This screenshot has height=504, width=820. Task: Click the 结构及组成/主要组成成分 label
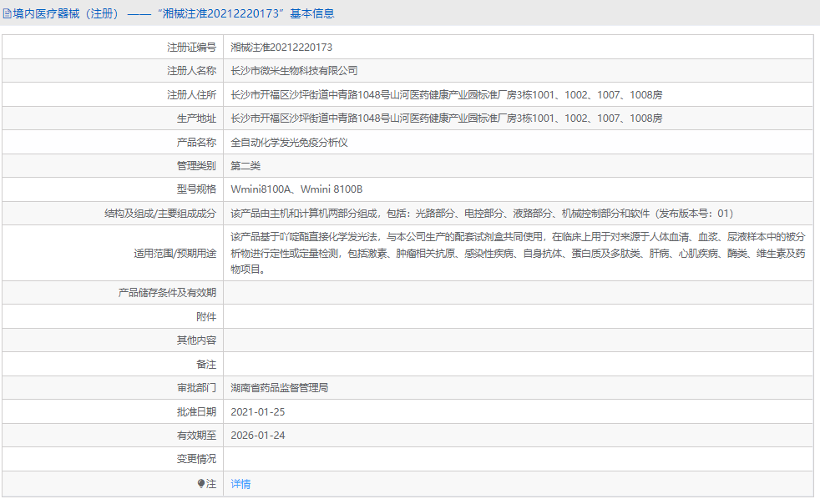click(160, 214)
